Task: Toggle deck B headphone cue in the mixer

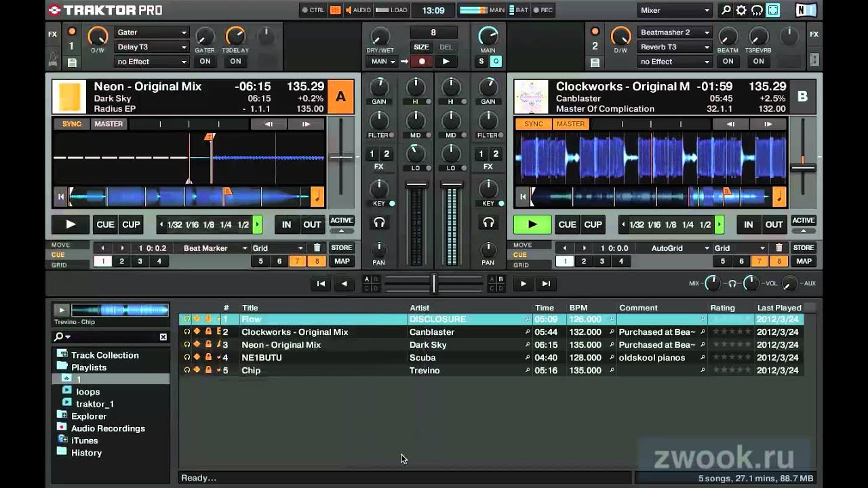Action: [488, 222]
